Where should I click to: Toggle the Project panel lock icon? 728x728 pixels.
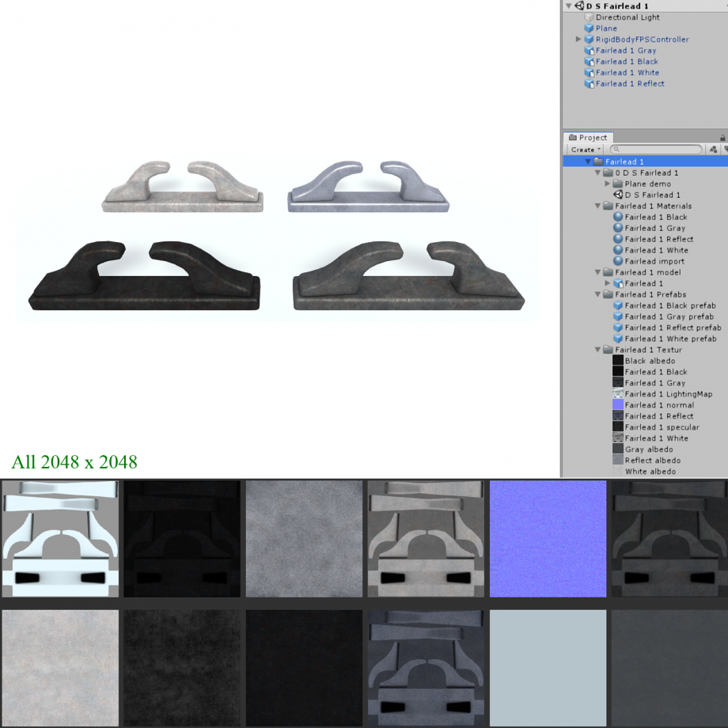point(722,138)
